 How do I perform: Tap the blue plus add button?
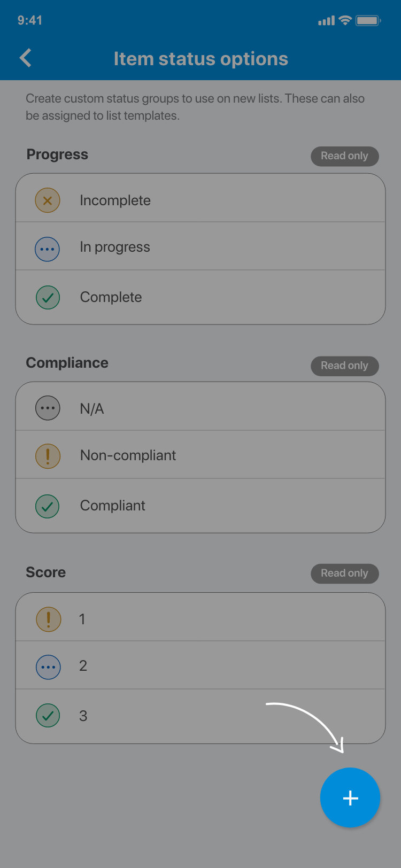(x=350, y=797)
